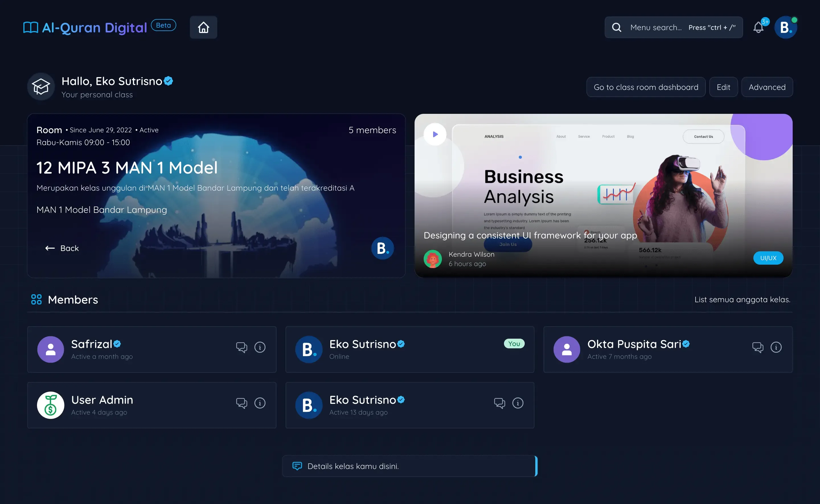Click the Members grid icon
This screenshot has height=504, width=820.
click(36, 299)
